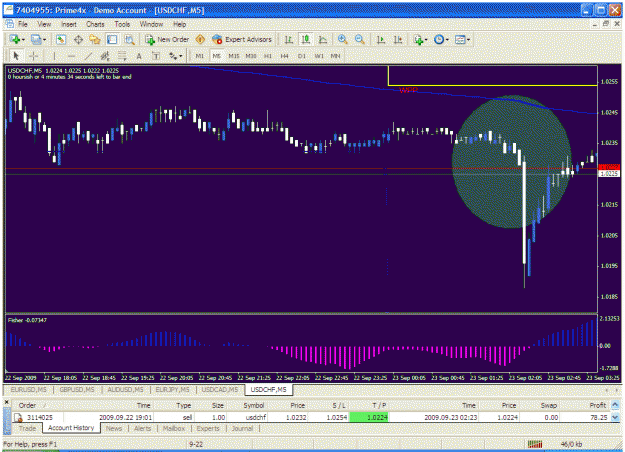Image resolution: width=625 pixels, height=452 pixels.
Task: Toggle the M5 timeframe button
Action: tap(216, 56)
